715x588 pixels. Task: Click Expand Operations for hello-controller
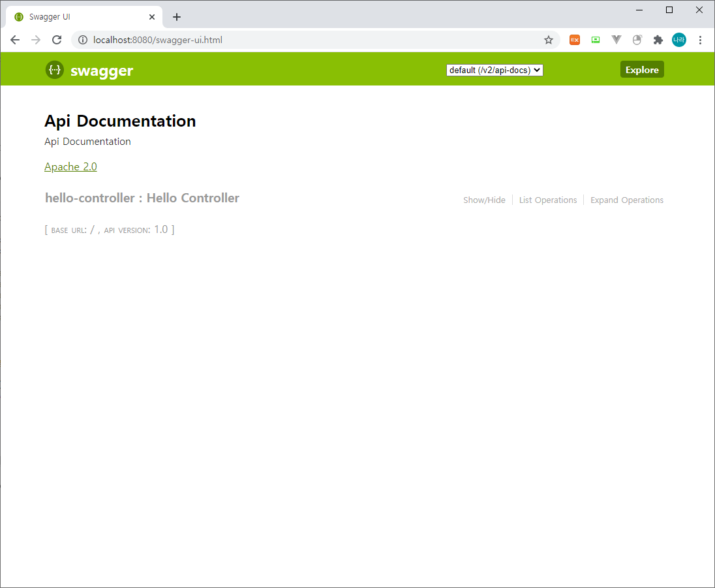[x=627, y=200]
